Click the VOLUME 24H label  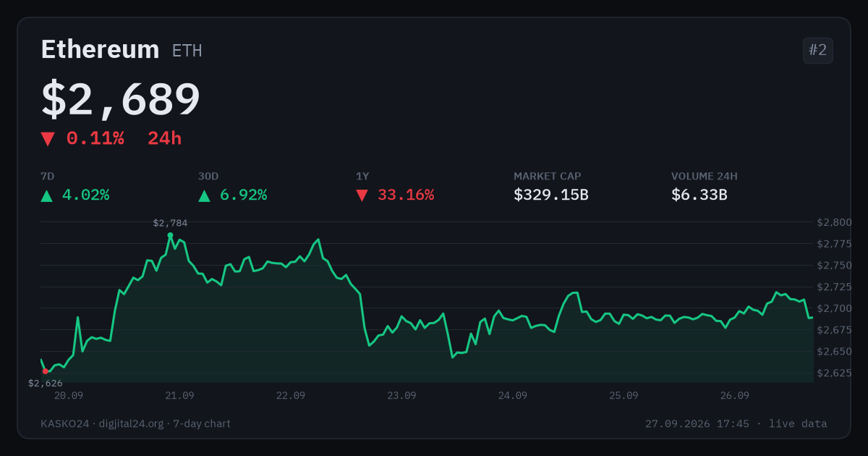(705, 176)
